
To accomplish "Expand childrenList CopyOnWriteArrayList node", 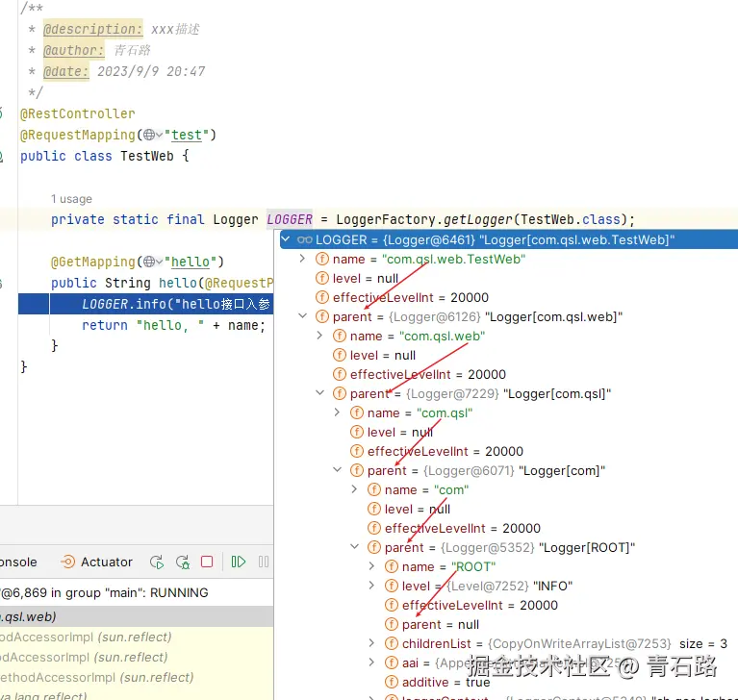I will [x=371, y=643].
